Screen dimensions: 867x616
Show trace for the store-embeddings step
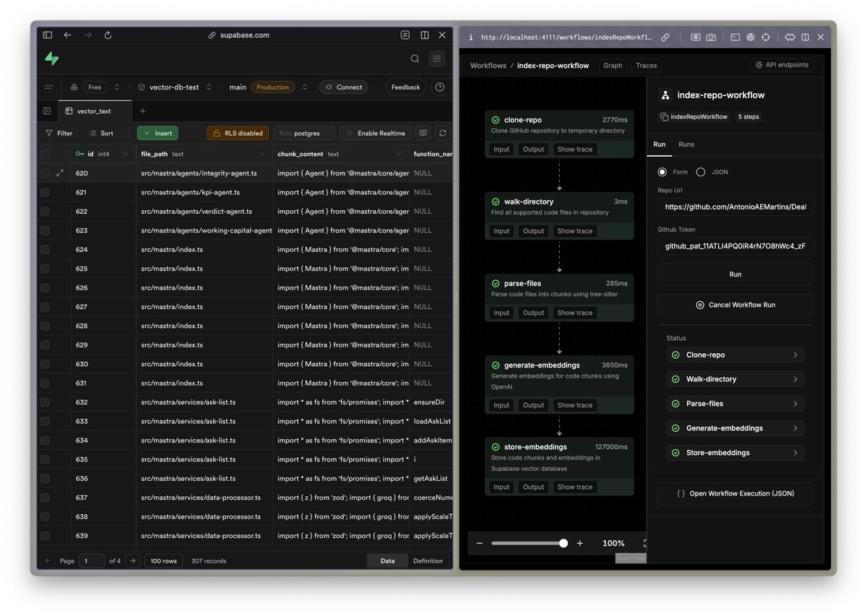(x=575, y=487)
